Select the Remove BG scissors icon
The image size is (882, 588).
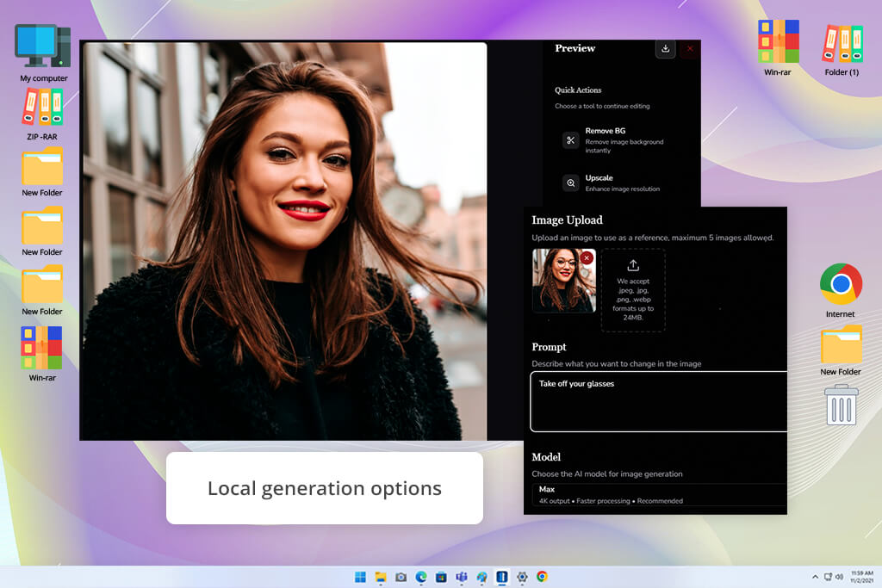[570, 140]
